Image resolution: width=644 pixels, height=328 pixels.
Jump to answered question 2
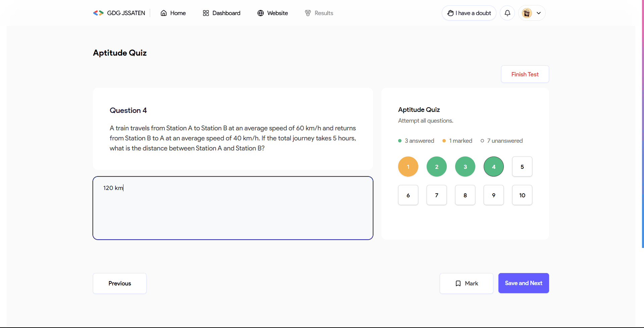[x=436, y=167]
